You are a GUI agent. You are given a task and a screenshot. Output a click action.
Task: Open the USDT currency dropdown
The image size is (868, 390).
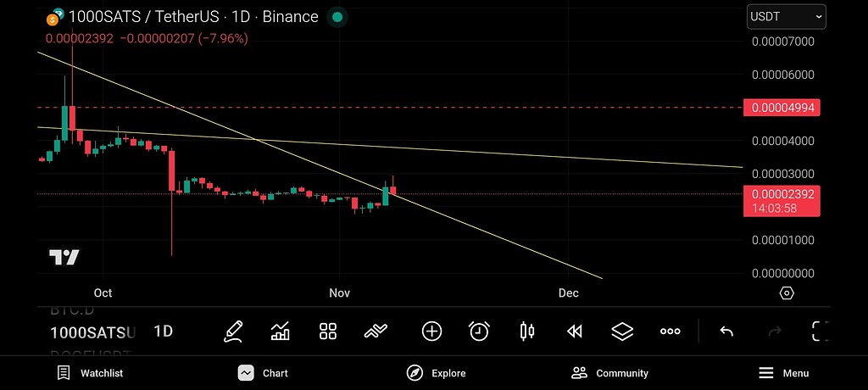click(x=786, y=16)
